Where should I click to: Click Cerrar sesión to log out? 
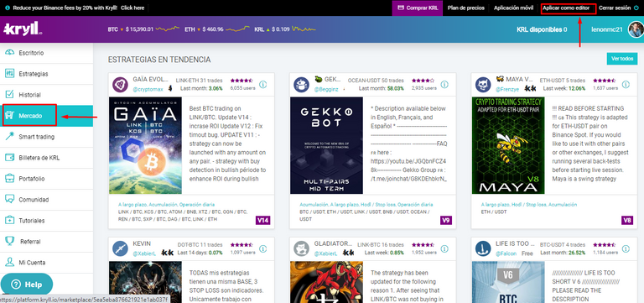point(615,8)
